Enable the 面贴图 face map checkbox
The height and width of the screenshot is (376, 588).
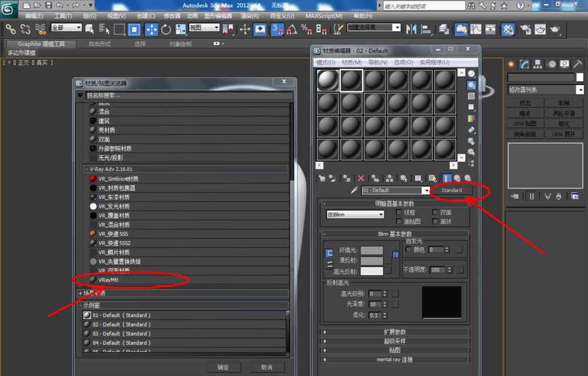pos(399,221)
